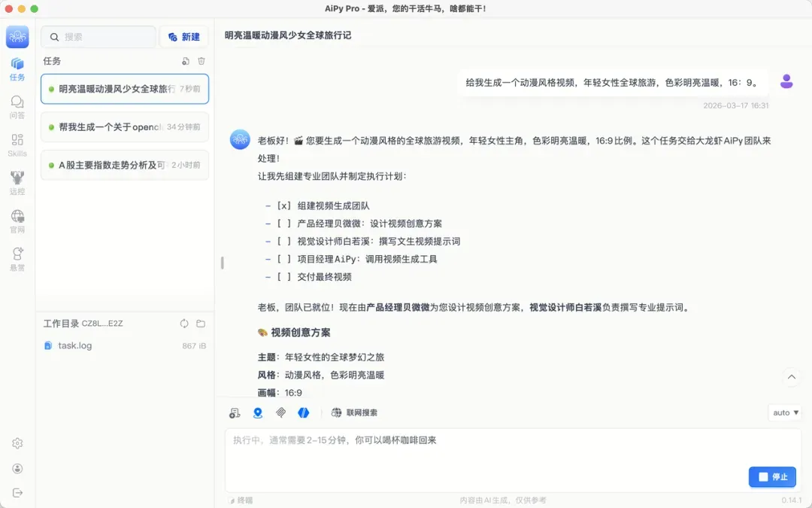Open the settings gear in the sidebar

(x=17, y=443)
